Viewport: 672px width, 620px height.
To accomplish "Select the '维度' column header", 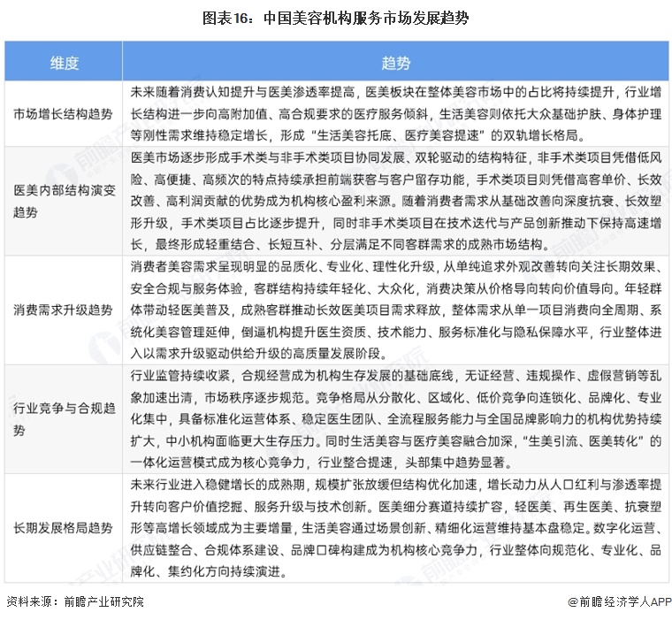I will point(64,63).
